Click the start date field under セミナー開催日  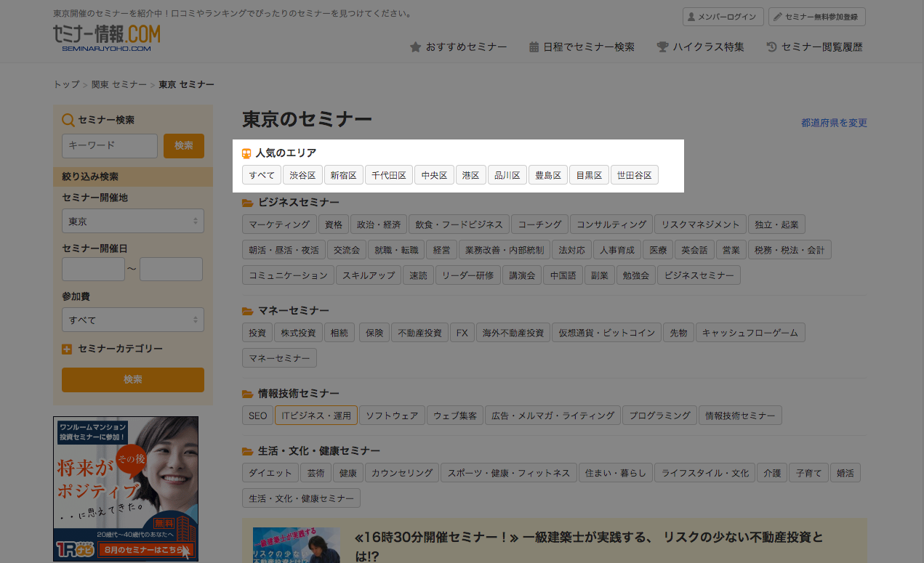point(93,270)
